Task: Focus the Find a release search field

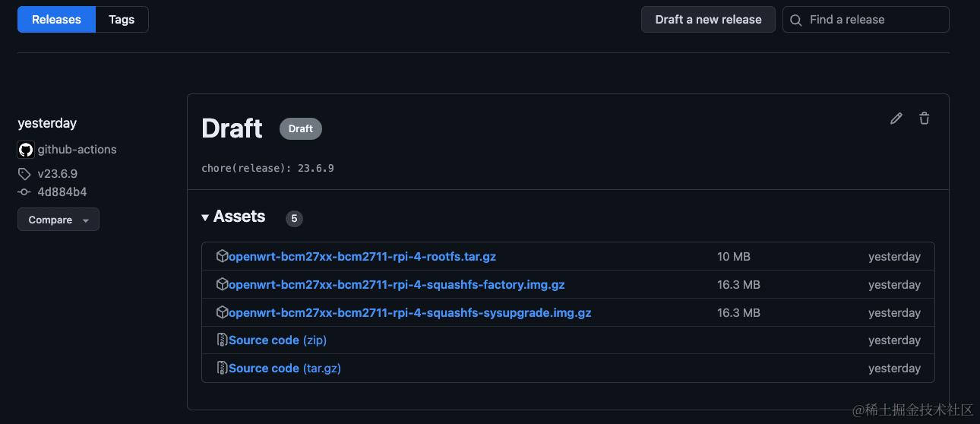Action: [x=866, y=20]
